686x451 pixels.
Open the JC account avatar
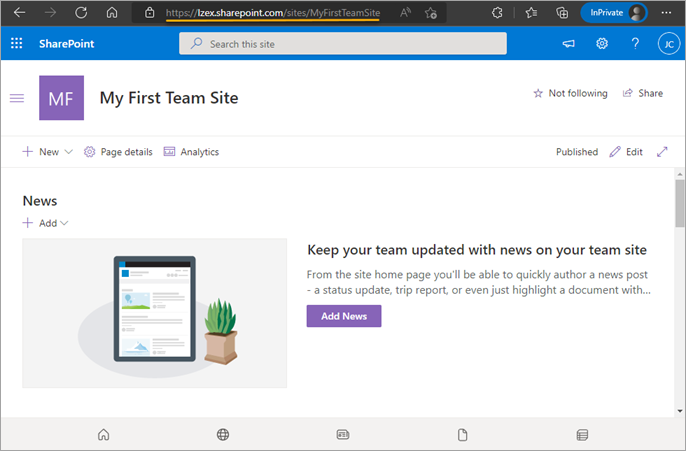(x=669, y=44)
